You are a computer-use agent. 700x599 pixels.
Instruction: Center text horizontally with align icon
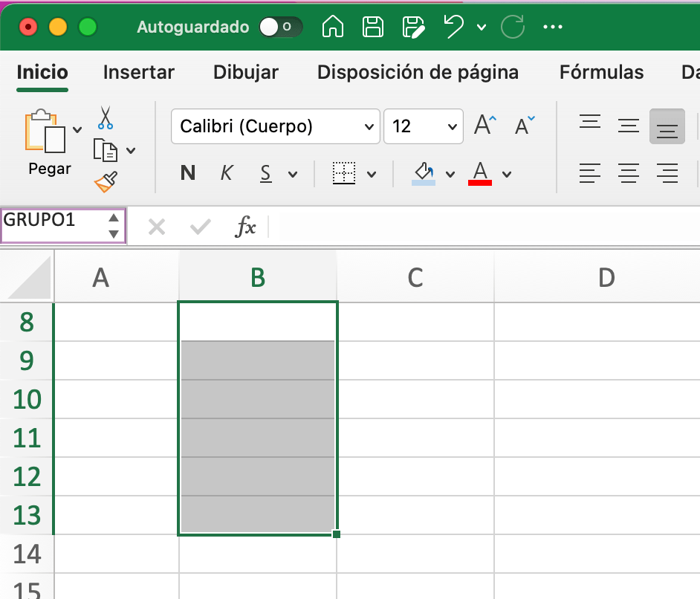(x=629, y=175)
